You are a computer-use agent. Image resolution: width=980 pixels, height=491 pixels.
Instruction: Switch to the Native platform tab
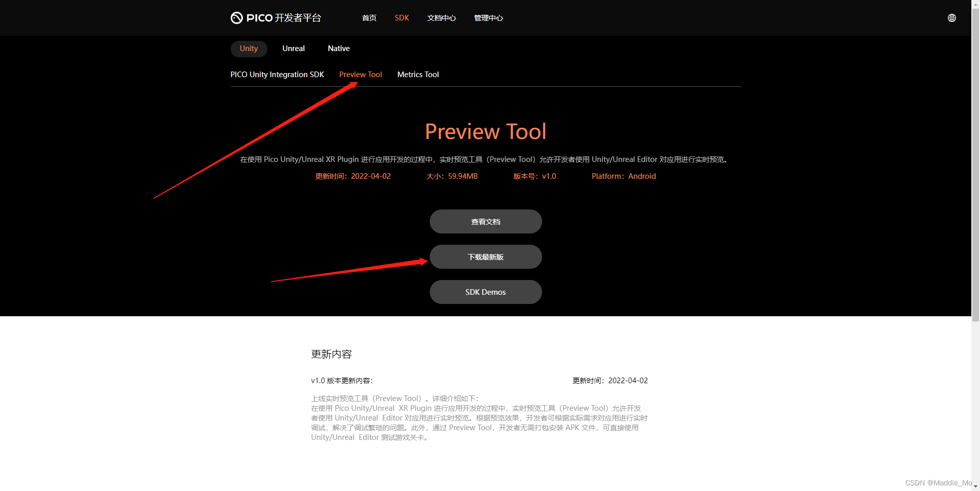click(x=339, y=49)
